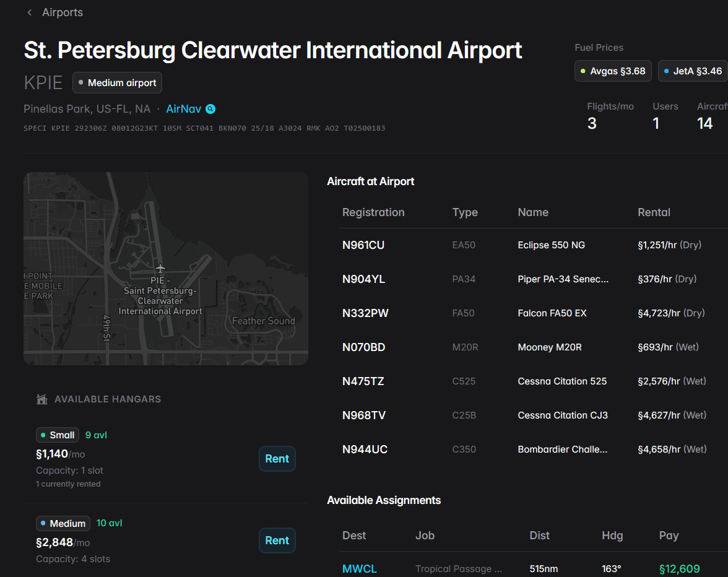The width and height of the screenshot is (728, 577).
Task: Rent the Medium hangar
Action: 277,540
